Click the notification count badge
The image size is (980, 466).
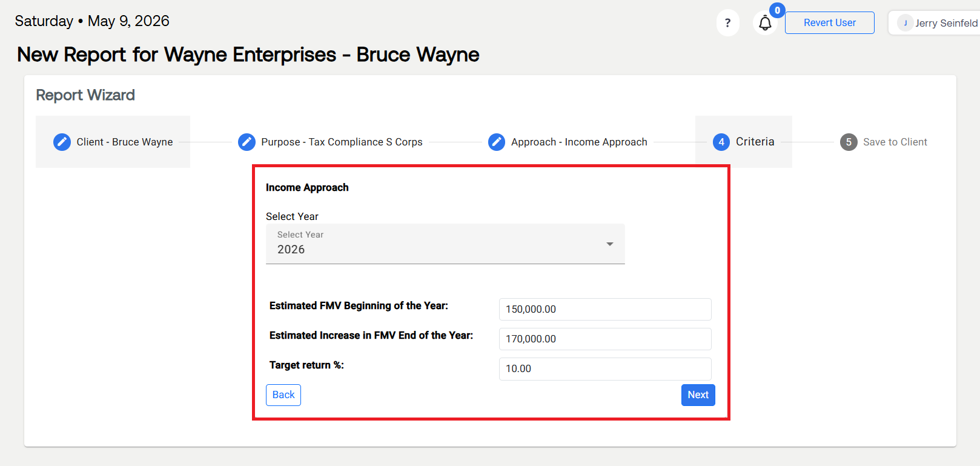pos(777,10)
